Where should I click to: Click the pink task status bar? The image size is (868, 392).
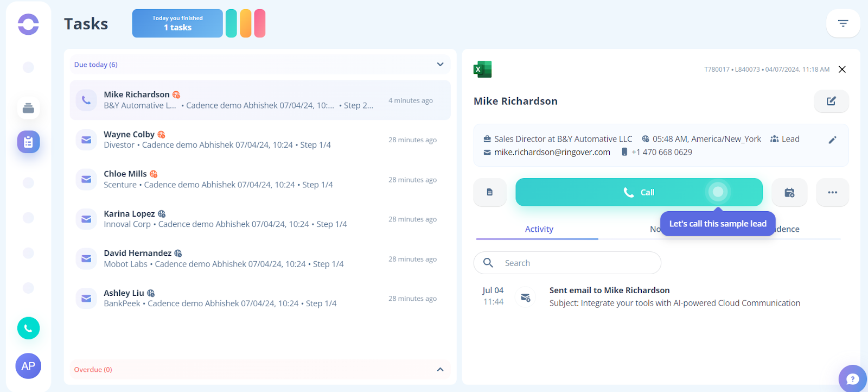pyautogui.click(x=260, y=23)
